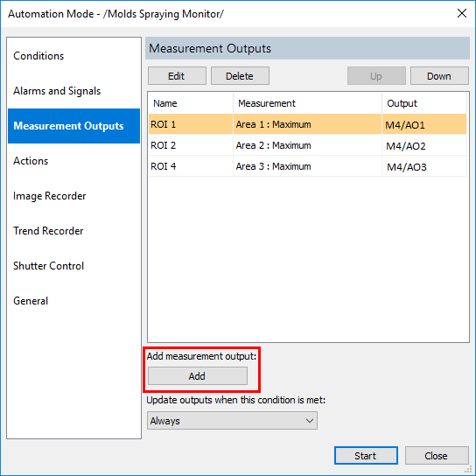Image resolution: width=476 pixels, height=476 pixels.
Task: Sort by the Measurement column header
Action: [307, 103]
